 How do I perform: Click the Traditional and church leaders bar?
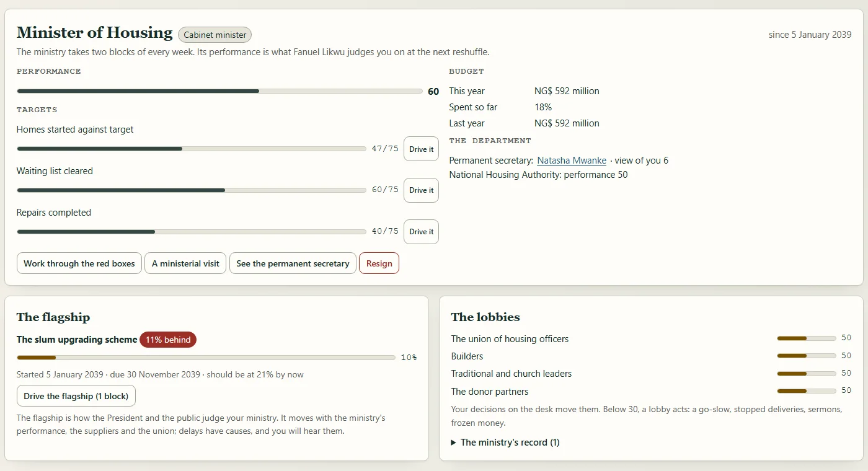(807, 374)
